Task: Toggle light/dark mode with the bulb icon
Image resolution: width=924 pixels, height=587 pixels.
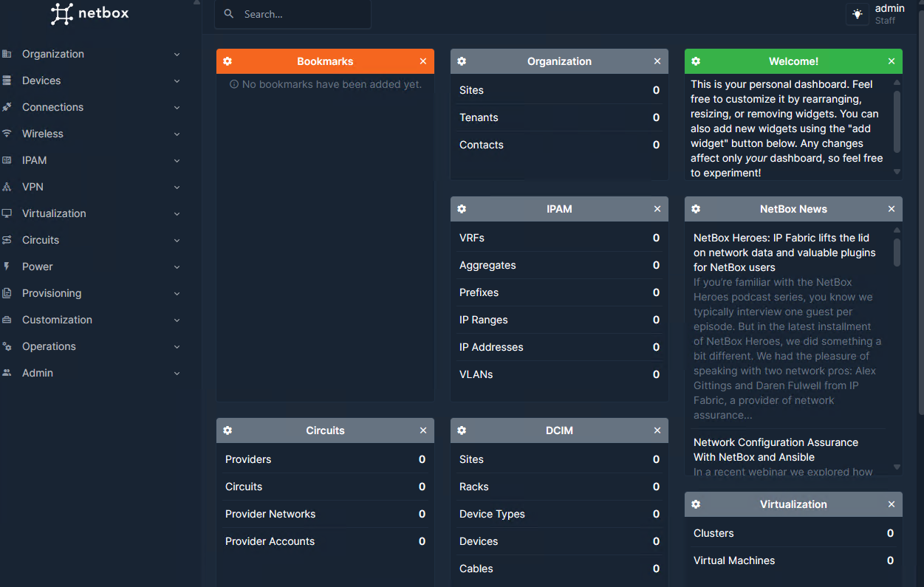Action: (858, 14)
